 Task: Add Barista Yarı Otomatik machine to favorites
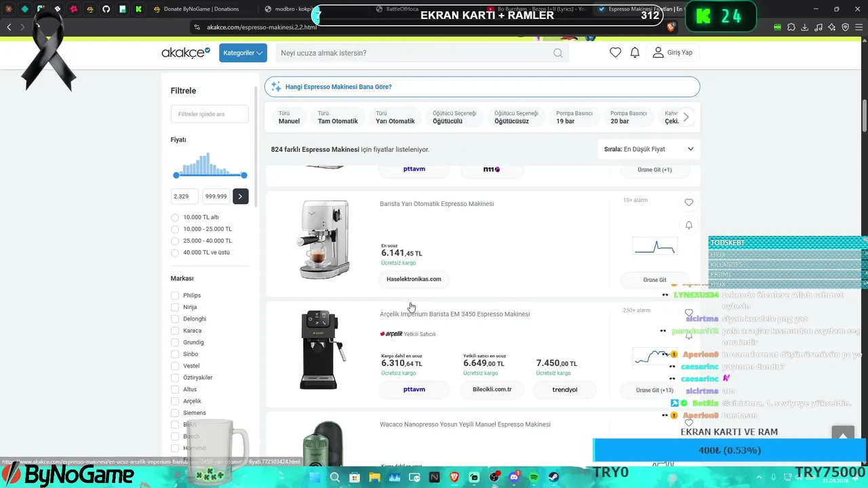[689, 203]
